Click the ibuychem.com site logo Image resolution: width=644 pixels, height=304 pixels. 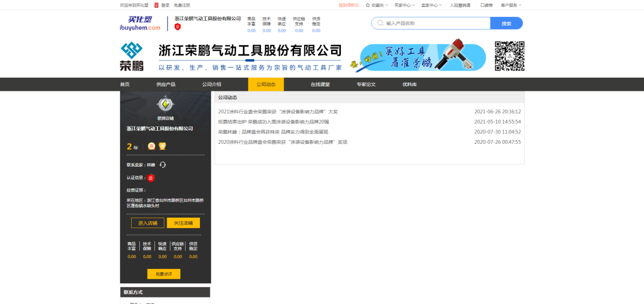140,23
